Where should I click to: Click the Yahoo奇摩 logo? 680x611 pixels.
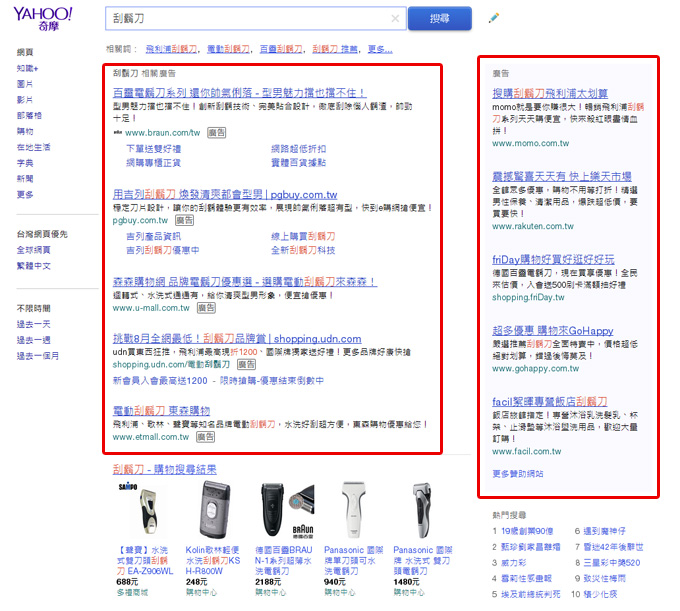pos(42,19)
